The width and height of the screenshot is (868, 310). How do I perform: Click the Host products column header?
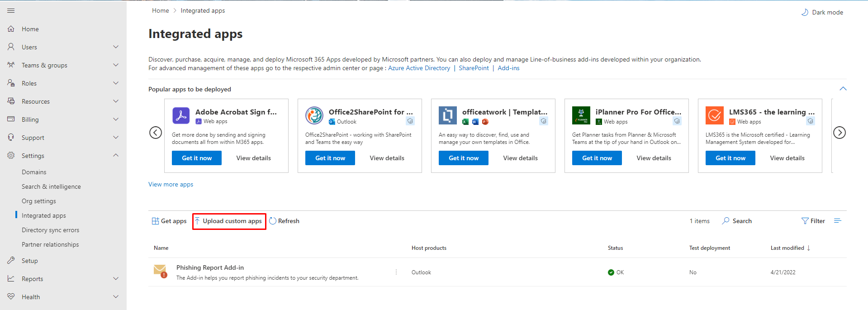pyautogui.click(x=429, y=248)
